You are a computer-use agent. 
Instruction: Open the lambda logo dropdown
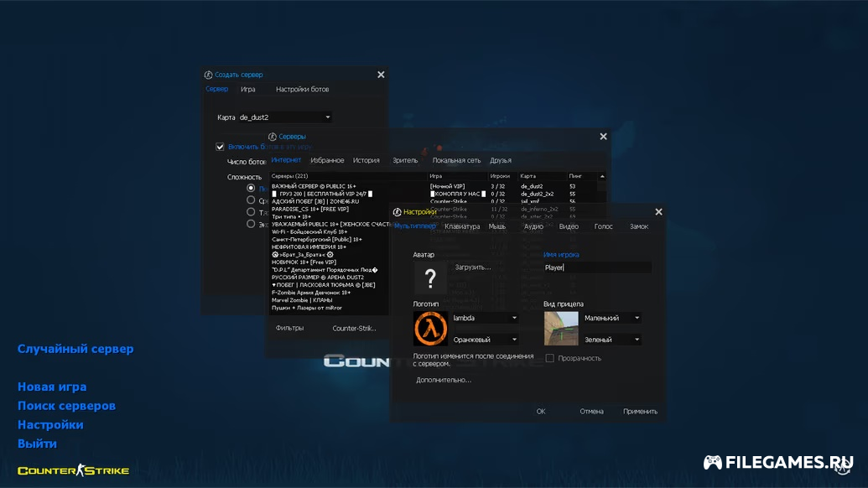coord(485,318)
